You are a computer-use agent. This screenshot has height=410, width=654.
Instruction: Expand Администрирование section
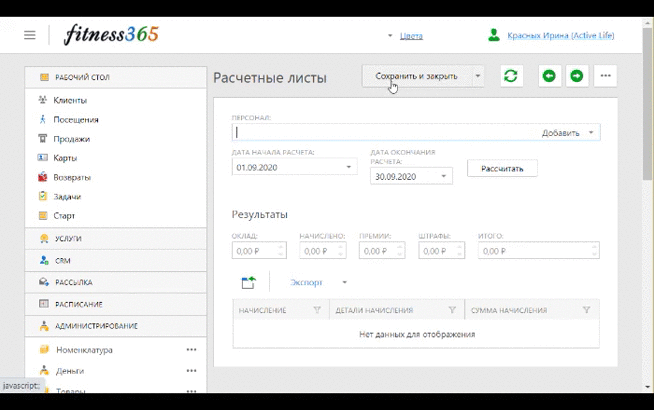[116, 326]
